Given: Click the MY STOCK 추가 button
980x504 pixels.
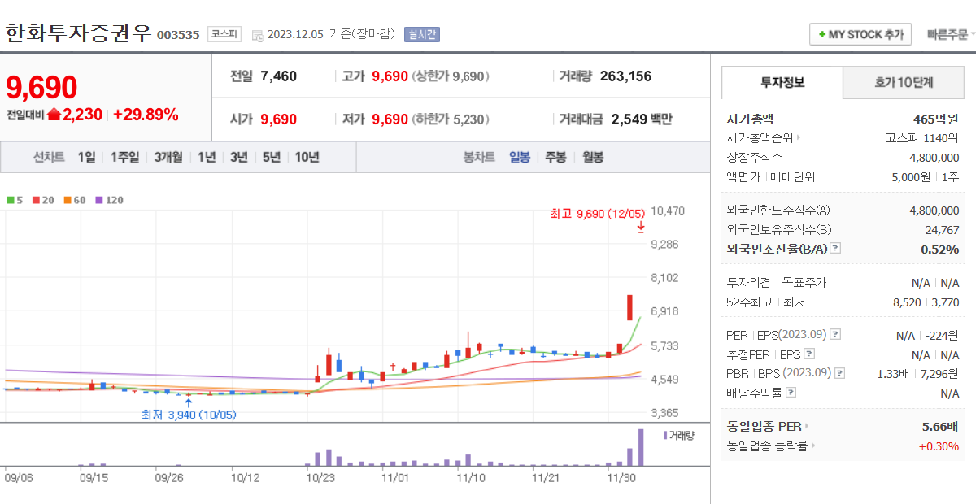Looking at the screenshot, I should pyautogui.click(x=860, y=34).
